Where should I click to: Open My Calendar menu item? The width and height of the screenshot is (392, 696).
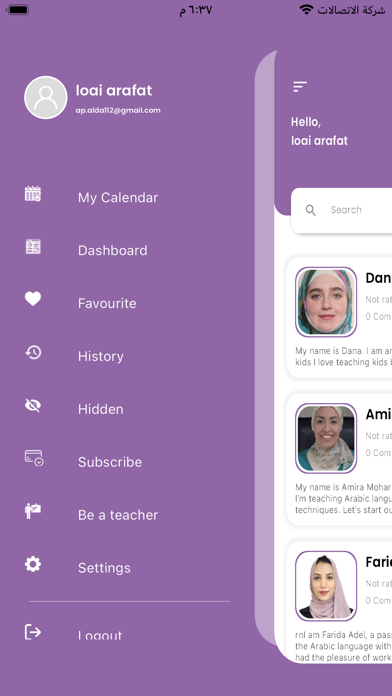tap(118, 198)
